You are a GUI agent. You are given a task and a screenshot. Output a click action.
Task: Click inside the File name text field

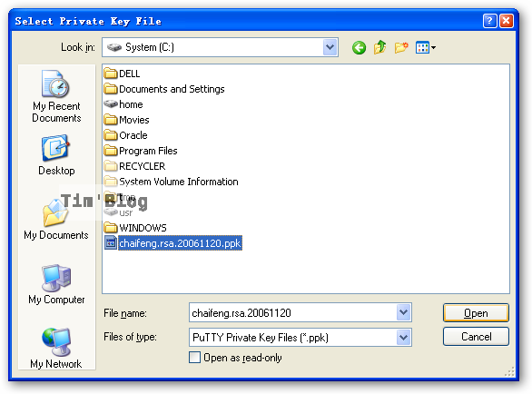click(x=292, y=312)
